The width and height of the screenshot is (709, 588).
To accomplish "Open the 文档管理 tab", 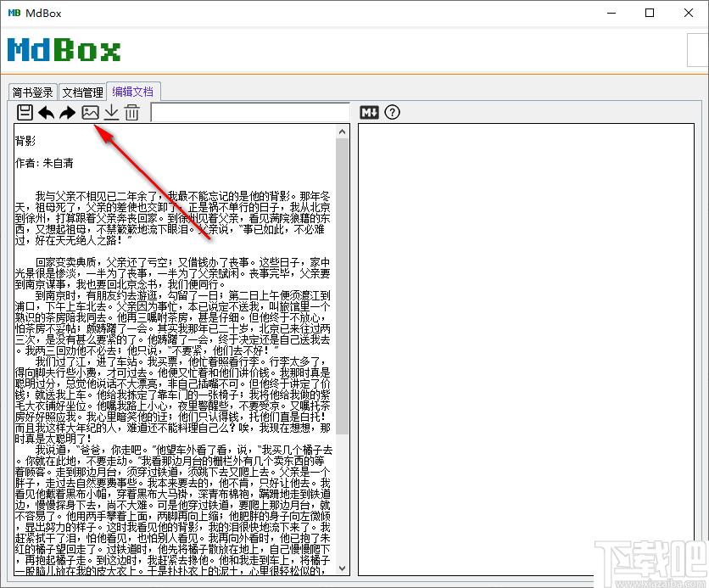I will coord(82,92).
